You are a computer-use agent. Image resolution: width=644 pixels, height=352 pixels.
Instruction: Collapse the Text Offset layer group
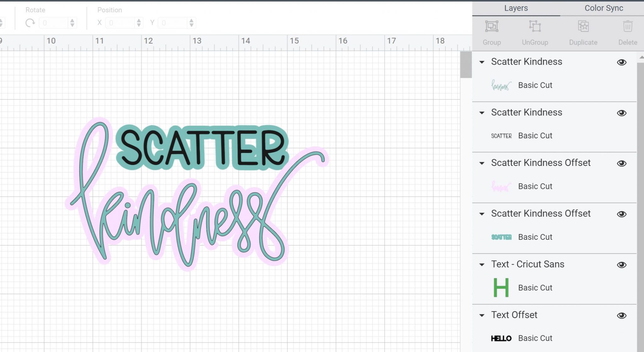[483, 315]
